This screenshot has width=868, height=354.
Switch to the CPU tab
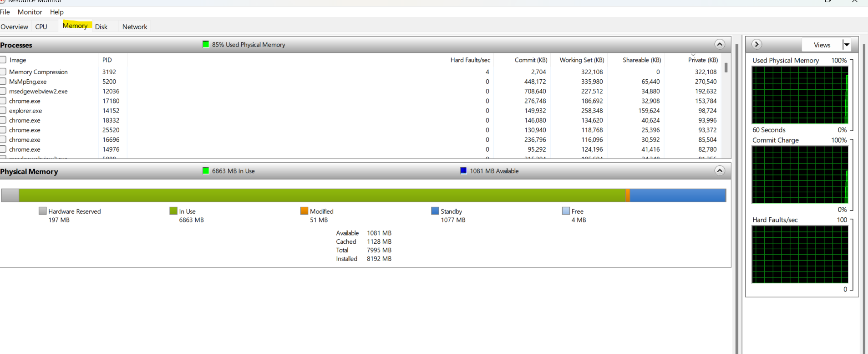point(41,27)
